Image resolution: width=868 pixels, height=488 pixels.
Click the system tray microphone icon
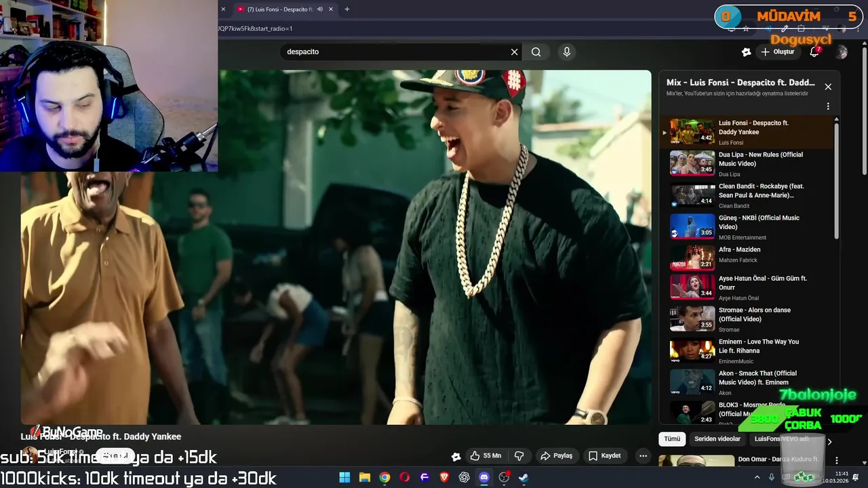pyautogui.click(x=771, y=477)
